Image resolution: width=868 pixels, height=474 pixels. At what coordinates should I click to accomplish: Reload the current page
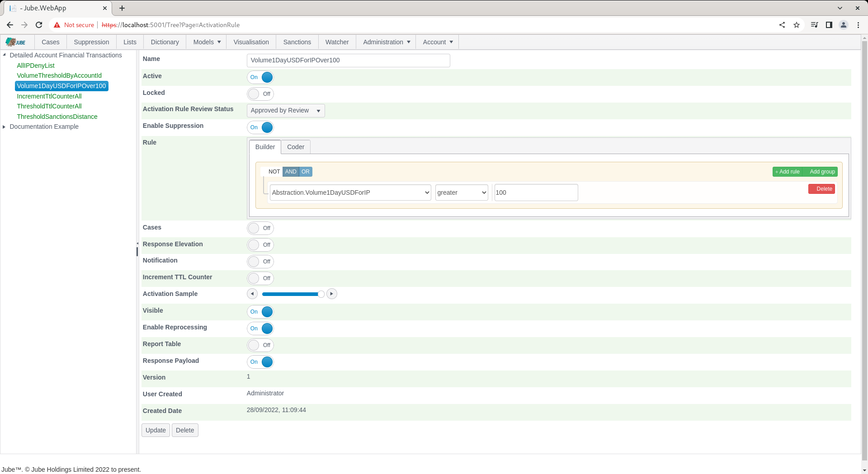[39, 25]
